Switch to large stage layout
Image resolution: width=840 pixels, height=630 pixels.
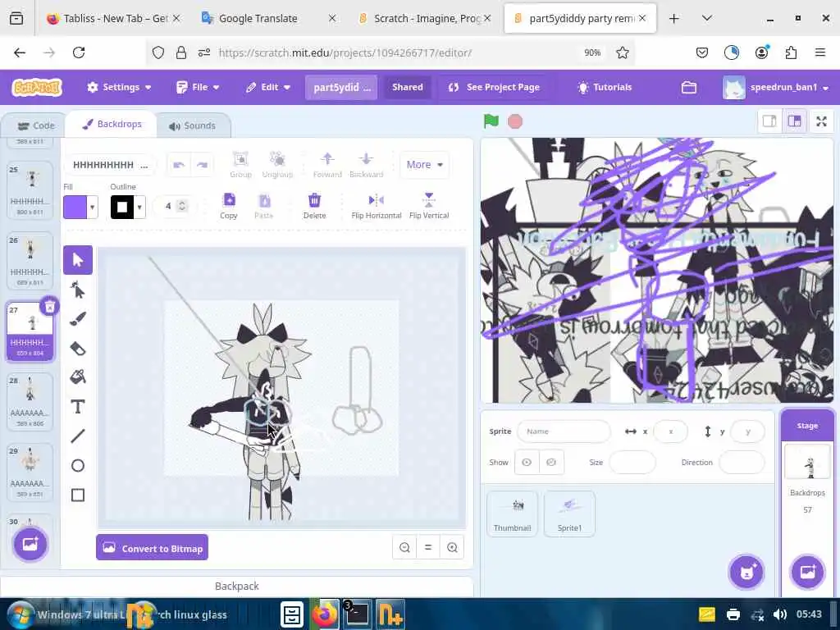coord(794,121)
